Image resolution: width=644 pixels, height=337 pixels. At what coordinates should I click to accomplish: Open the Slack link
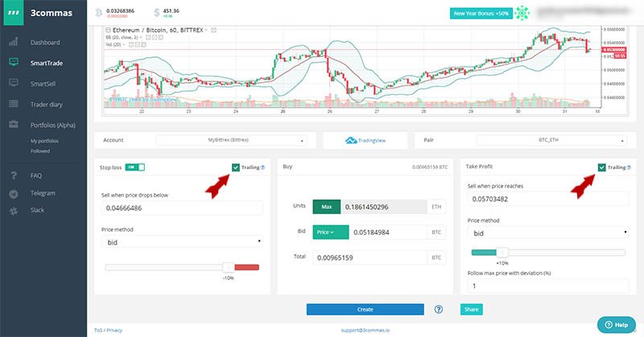pos(37,210)
